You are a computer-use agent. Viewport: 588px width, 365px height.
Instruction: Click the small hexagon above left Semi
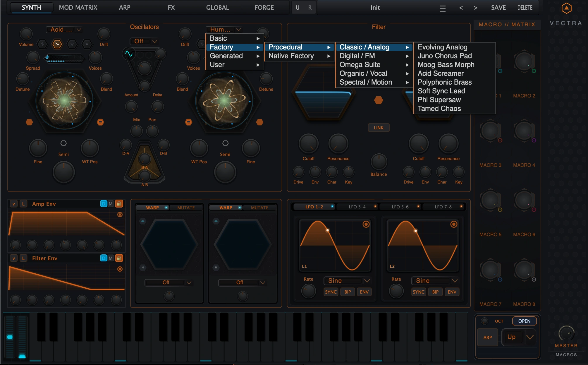[63, 143]
